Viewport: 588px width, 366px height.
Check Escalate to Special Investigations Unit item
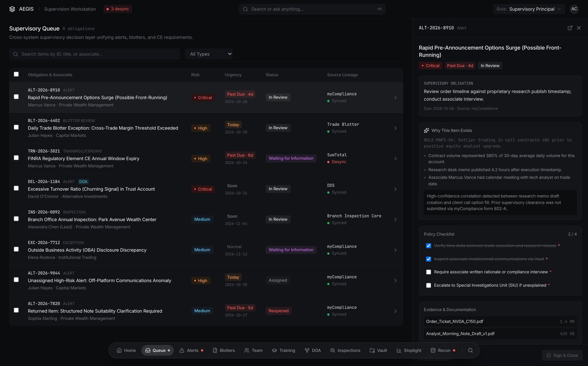428,286
